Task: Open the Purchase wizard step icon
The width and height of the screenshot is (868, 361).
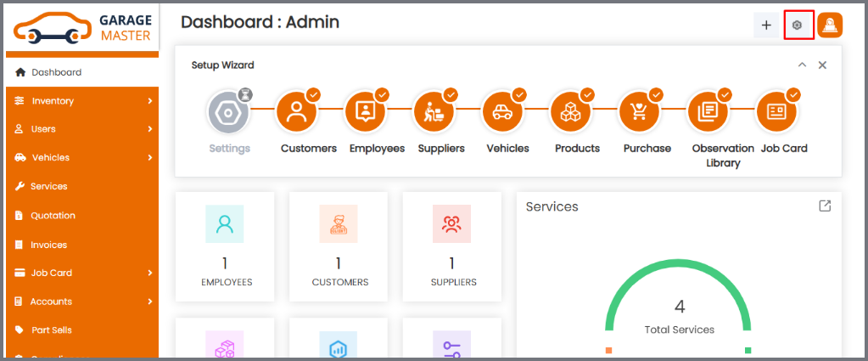Action: tap(639, 112)
